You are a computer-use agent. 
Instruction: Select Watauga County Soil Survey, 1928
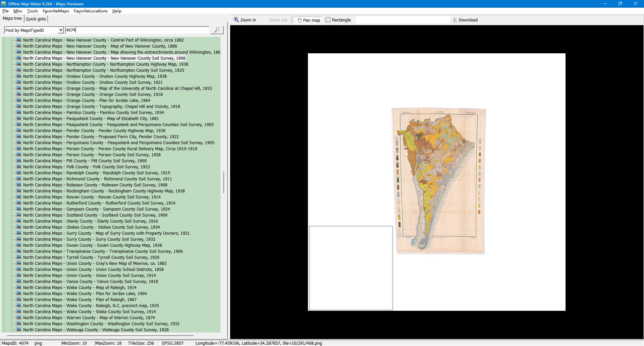tap(96, 330)
